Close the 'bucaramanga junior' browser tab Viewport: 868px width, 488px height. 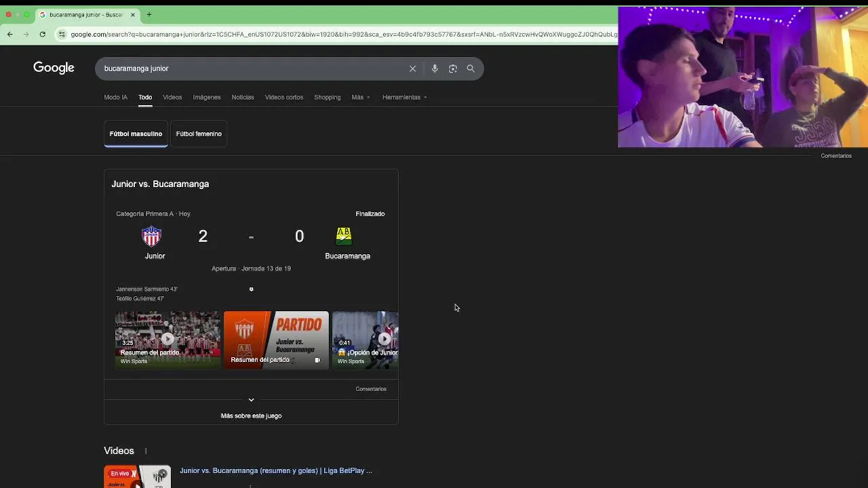(x=133, y=14)
